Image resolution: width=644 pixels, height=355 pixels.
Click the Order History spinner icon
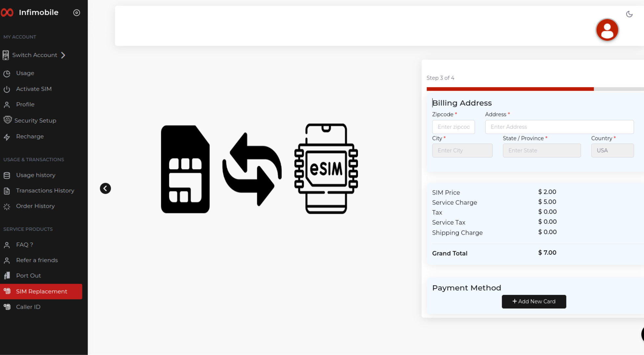[x=7, y=207]
